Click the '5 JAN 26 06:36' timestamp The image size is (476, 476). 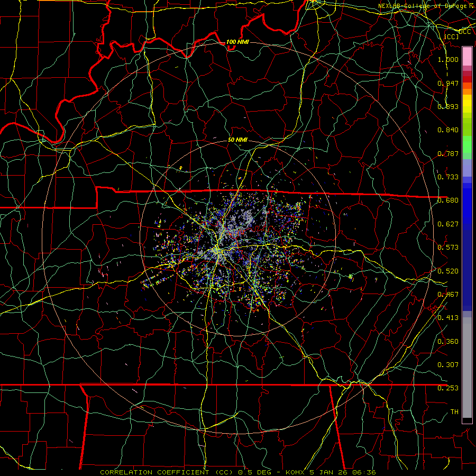[342, 472]
